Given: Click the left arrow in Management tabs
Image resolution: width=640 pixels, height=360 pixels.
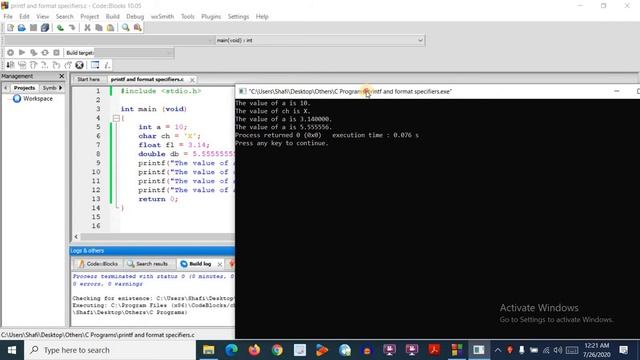Looking at the screenshot, I should click(6, 88).
